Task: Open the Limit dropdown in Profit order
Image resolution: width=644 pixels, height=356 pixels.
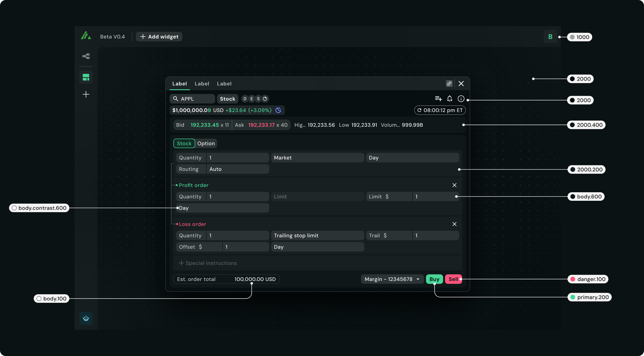Action: click(x=317, y=196)
